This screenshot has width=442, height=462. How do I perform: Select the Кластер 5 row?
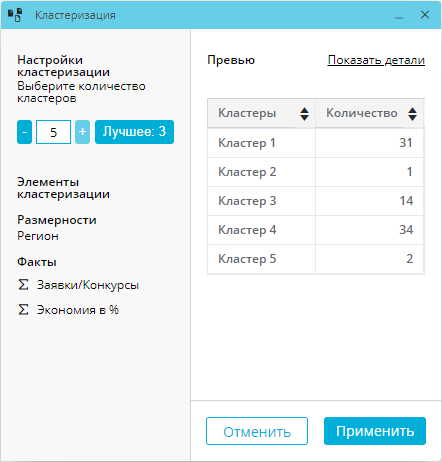click(x=316, y=259)
